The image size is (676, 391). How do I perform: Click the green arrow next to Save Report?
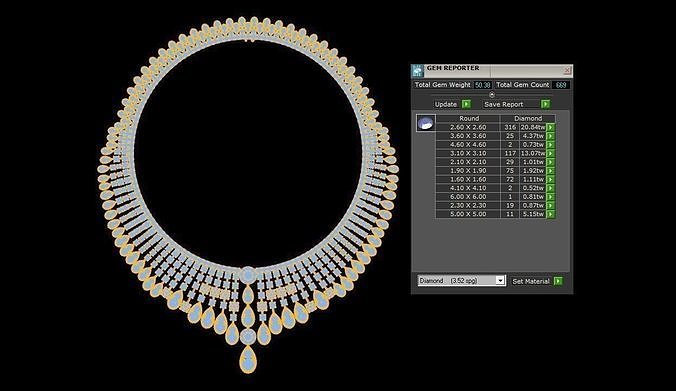545,104
